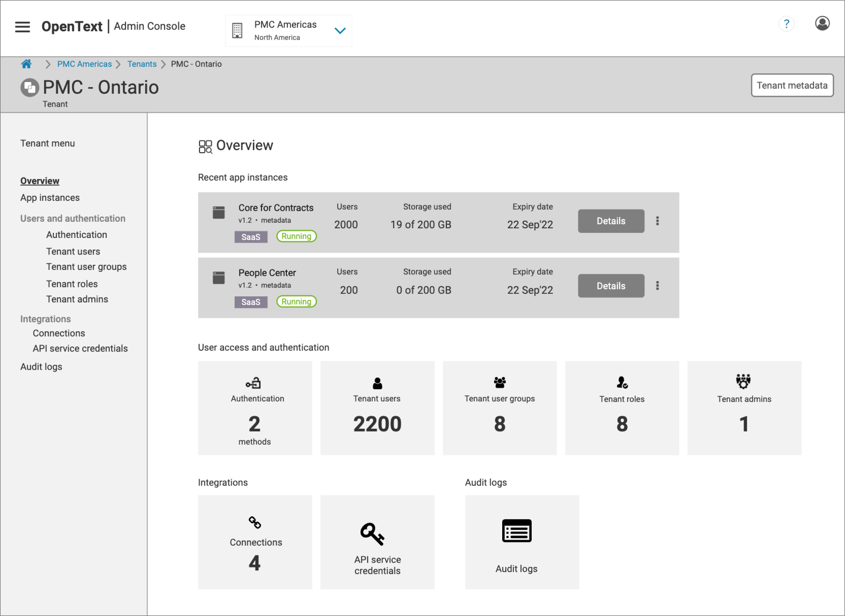This screenshot has width=845, height=616.
Task: Open the Connections 4 card
Action: point(255,542)
